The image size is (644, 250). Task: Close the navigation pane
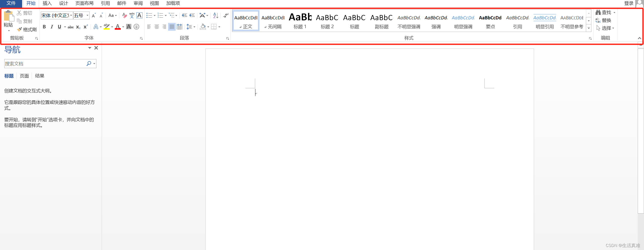click(x=96, y=48)
